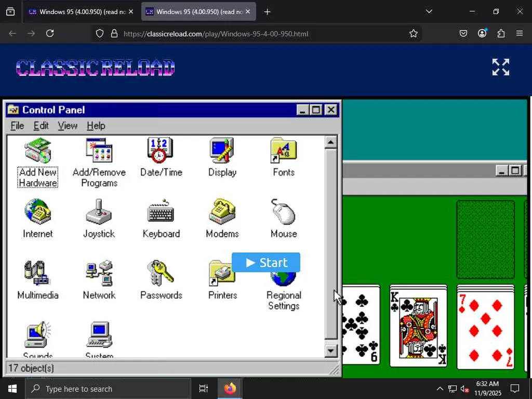The width and height of the screenshot is (532, 399).
Task: Open the File menu
Action: coord(17,126)
